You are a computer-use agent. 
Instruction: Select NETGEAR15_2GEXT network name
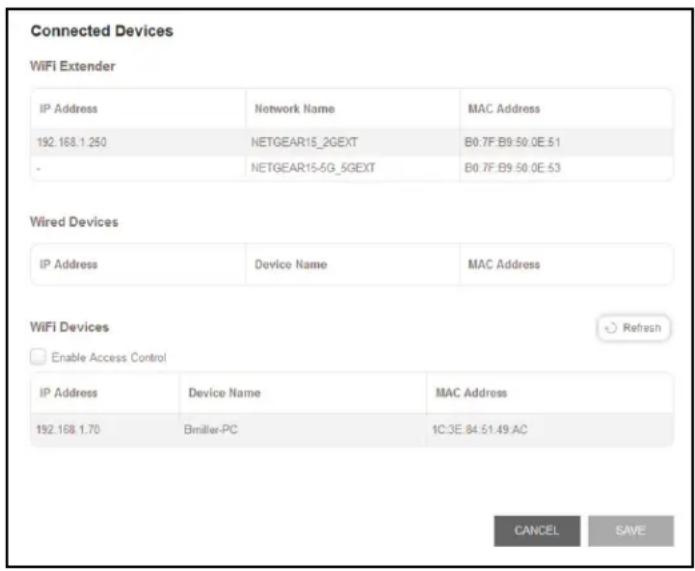pos(304,143)
